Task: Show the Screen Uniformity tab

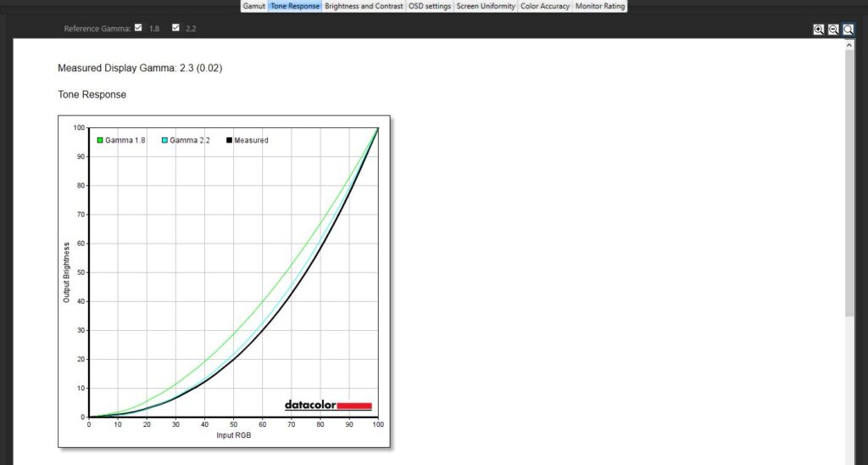Action: [486, 6]
